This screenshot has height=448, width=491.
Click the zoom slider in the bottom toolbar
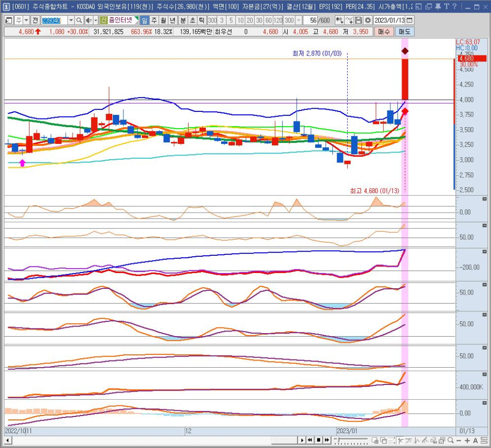(351, 440)
